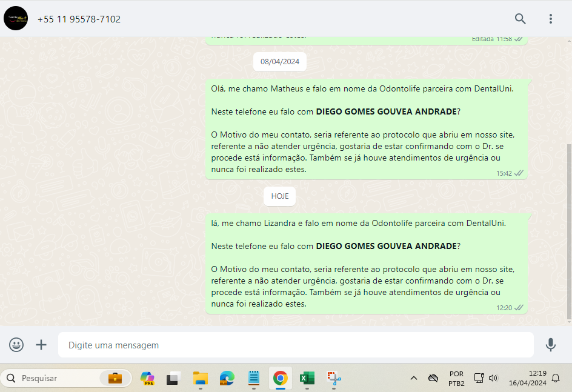Open File Explorer from the taskbar

[201, 378]
